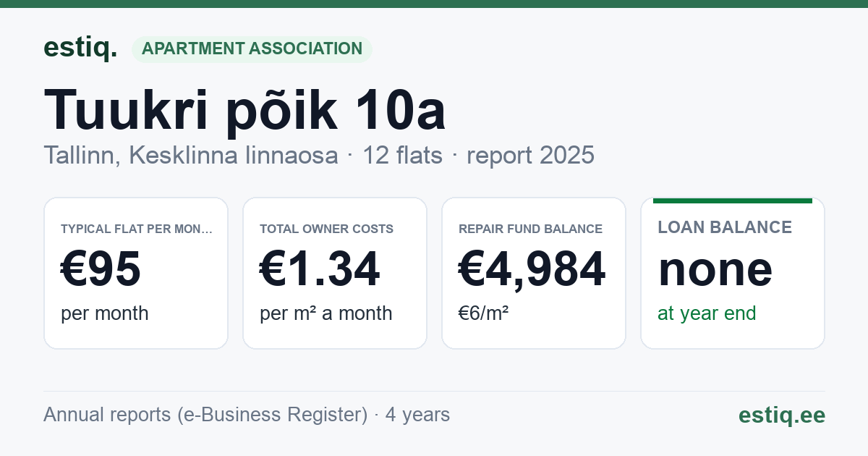Click the €95 value
Screen dimensions: 868x456
click(x=101, y=269)
